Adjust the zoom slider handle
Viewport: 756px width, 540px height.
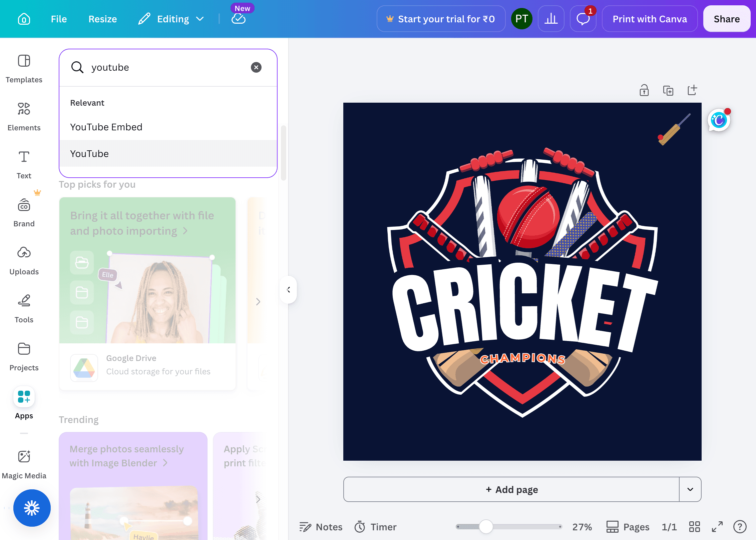coord(486,527)
